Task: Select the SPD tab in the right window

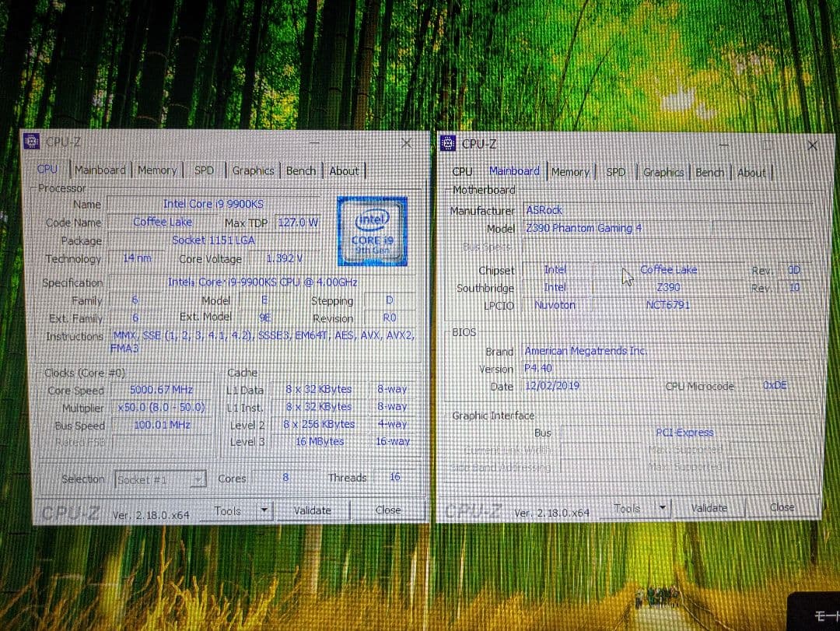Action: (615, 172)
